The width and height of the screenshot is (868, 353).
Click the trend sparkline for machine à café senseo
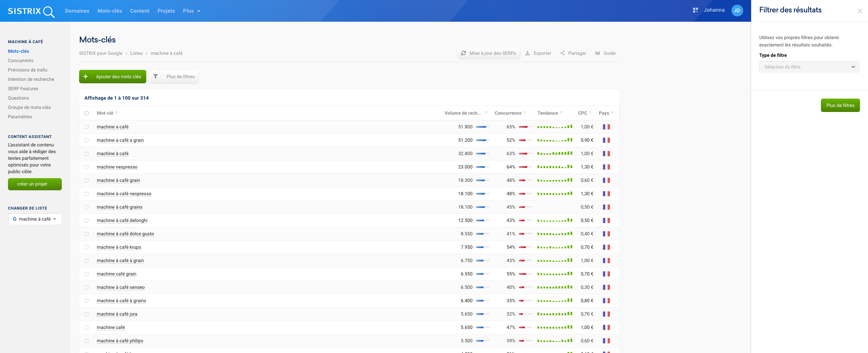click(x=555, y=287)
